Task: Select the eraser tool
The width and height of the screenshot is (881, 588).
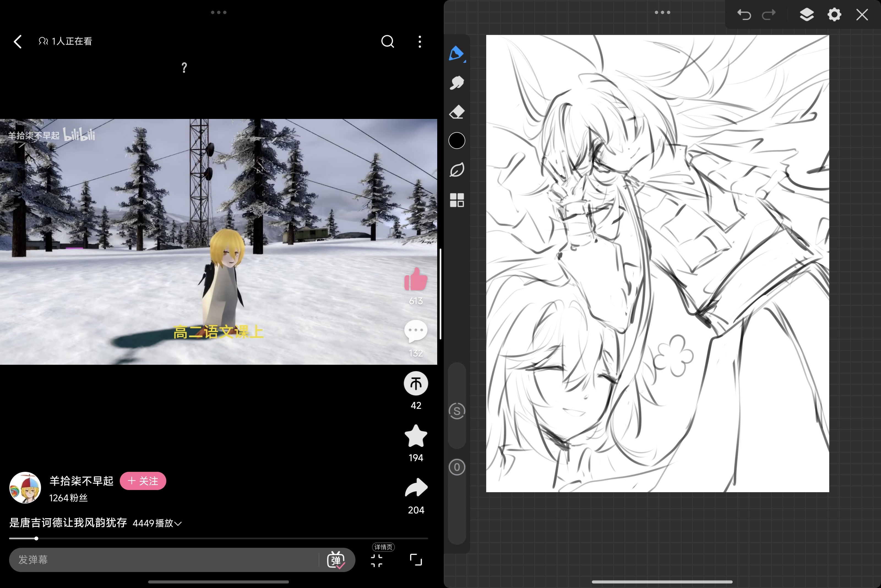Action: (x=456, y=112)
